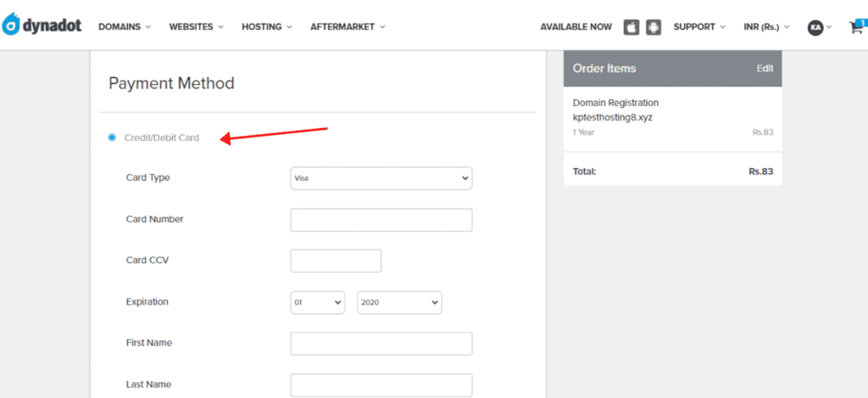Focus the Card CCV field
Viewport: 868px width, 398px height.
pos(336,261)
